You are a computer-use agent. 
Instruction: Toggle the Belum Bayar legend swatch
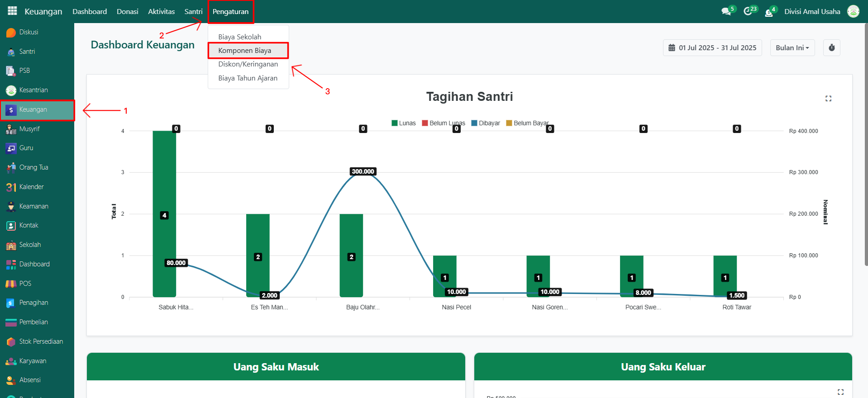coord(509,123)
